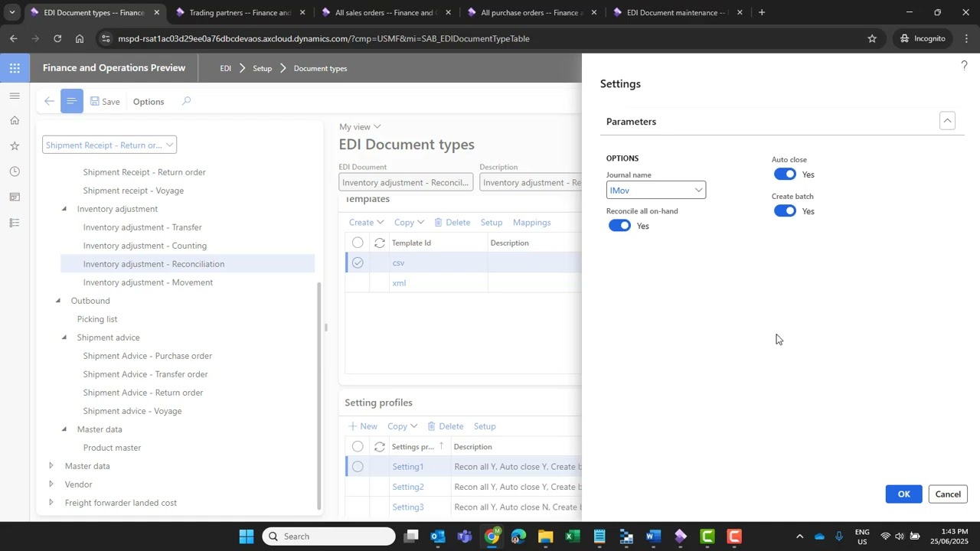
Task: Click Mappings in Templates toolbar
Action: click(531, 223)
